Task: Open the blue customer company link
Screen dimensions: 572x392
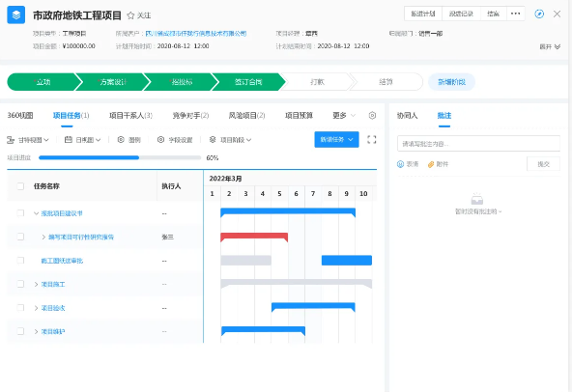Action: click(196, 34)
